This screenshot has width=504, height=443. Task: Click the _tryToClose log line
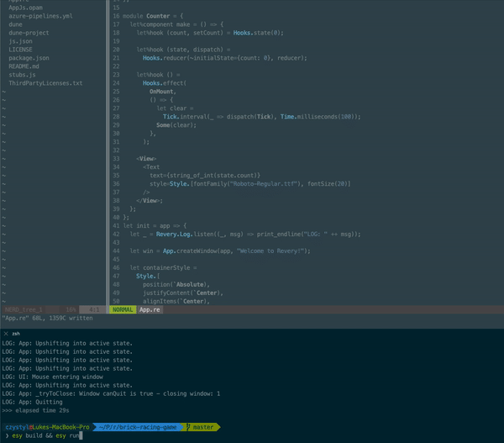pyautogui.click(x=111, y=393)
